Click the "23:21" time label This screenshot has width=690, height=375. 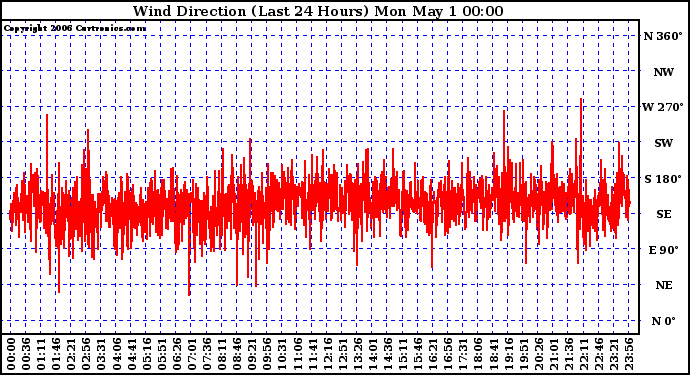tap(613, 354)
